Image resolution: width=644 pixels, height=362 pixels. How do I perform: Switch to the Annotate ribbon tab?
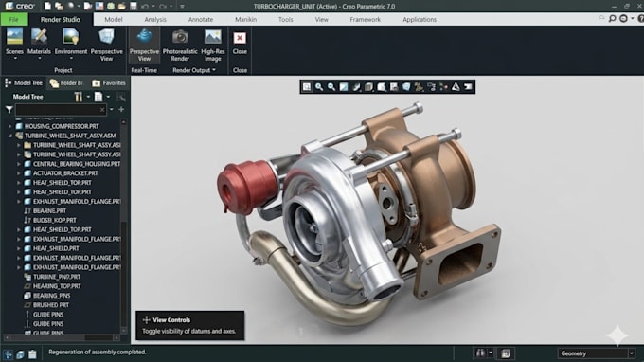pyautogui.click(x=201, y=19)
